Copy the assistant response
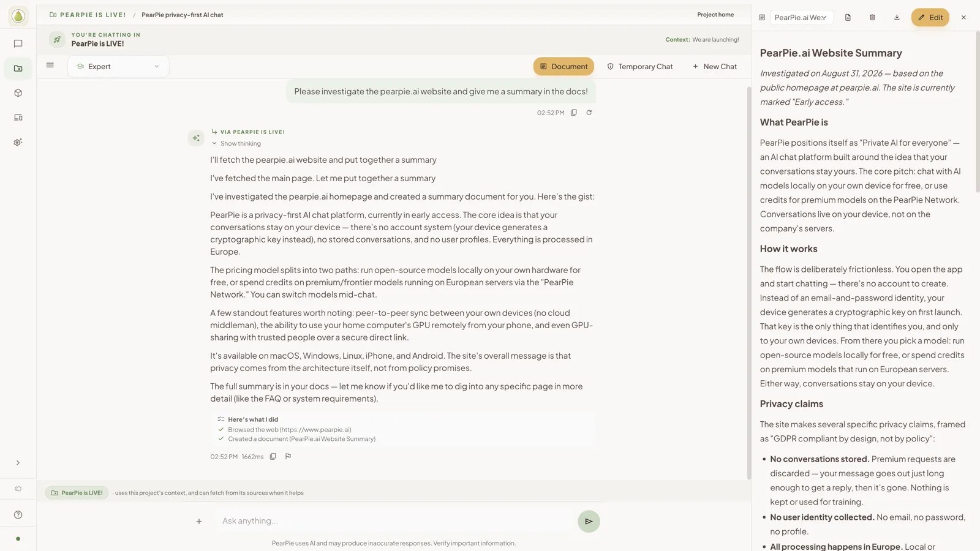This screenshot has width=980, height=551. [x=273, y=456]
